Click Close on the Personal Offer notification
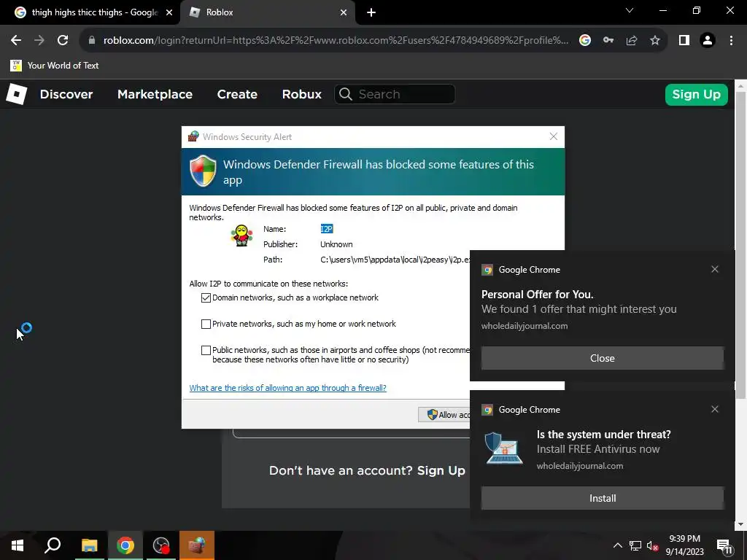747x560 pixels. pos(602,358)
